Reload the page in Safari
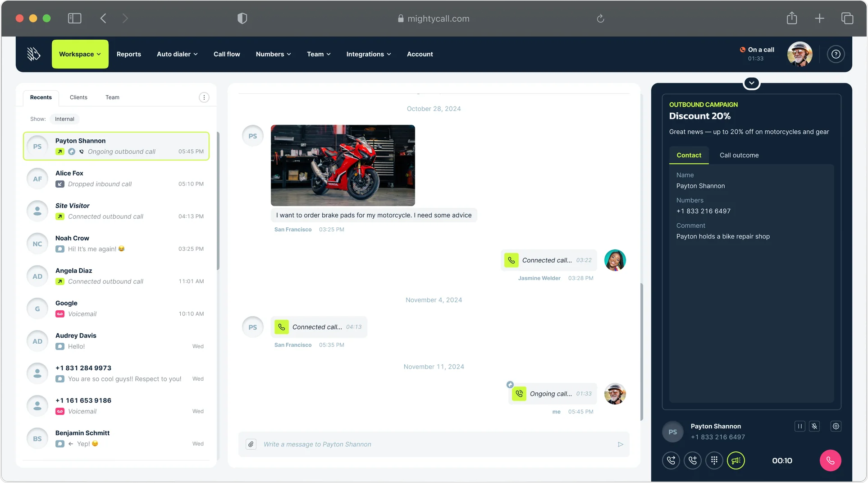This screenshot has width=868, height=483. 600,18
